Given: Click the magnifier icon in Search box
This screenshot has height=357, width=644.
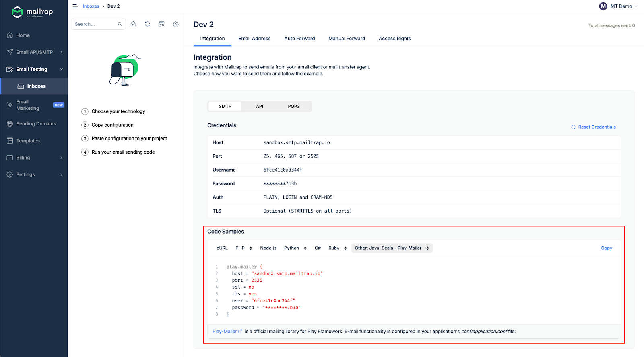Looking at the screenshot, I should click(120, 24).
